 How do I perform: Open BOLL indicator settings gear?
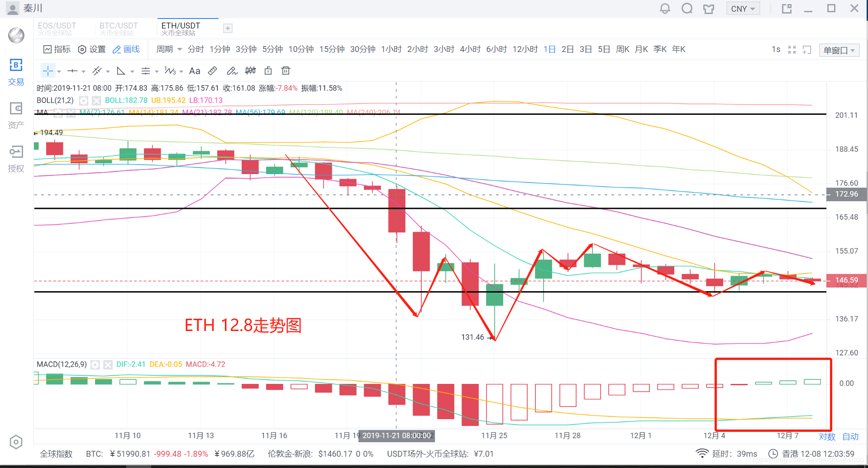84,100
